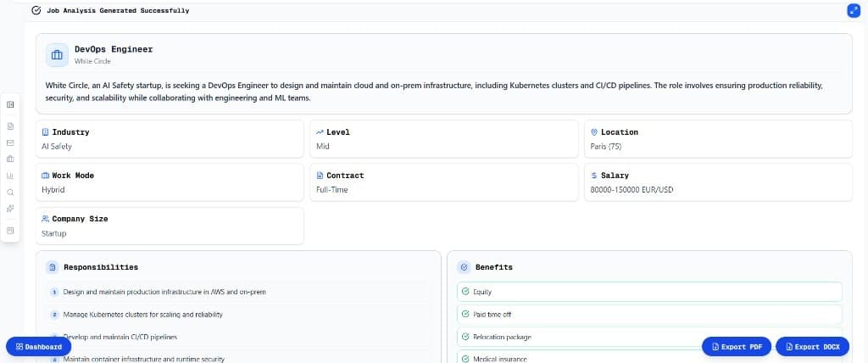Click 'Manage Kubernetes clusters for scaling' item
Viewport: 868px width, 363px height.
pos(142,314)
